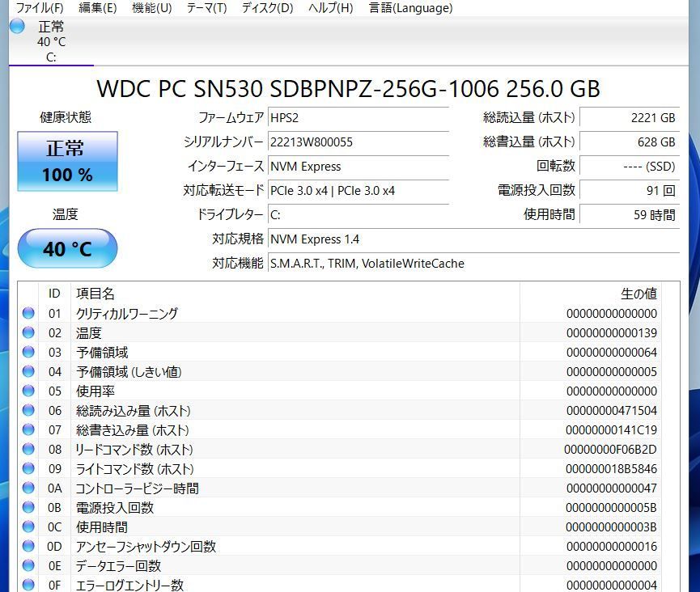The height and width of the screenshot is (592, 700).
Task: Click status orb for row 0D アンセーフシャットダウン回数
Action: 28,546
